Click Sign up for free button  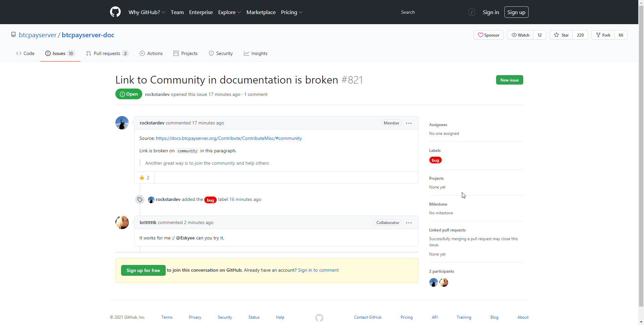[x=143, y=270]
